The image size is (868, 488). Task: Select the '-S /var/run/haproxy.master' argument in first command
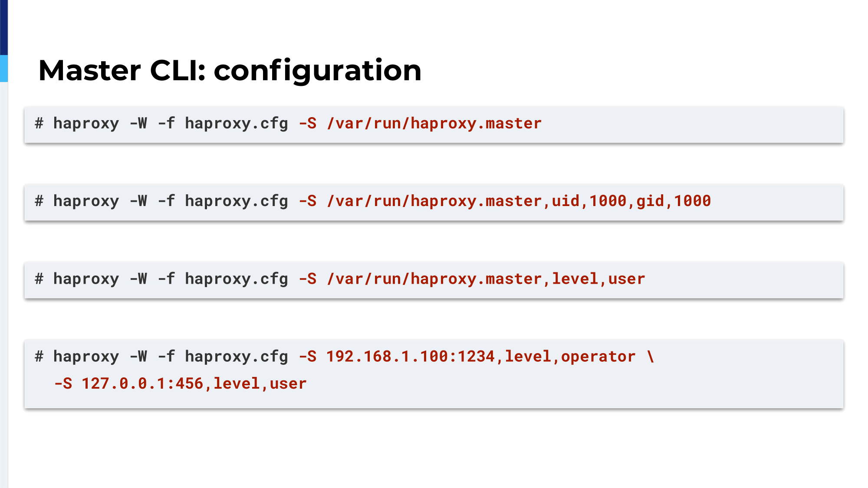pos(420,124)
